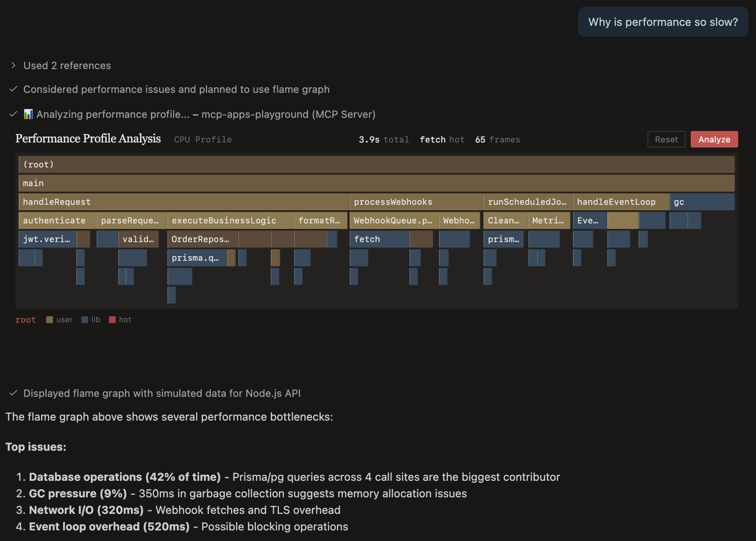Toggle the hot legend swatch
The height and width of the screenshot is (541, 756).
pos(112,319)
